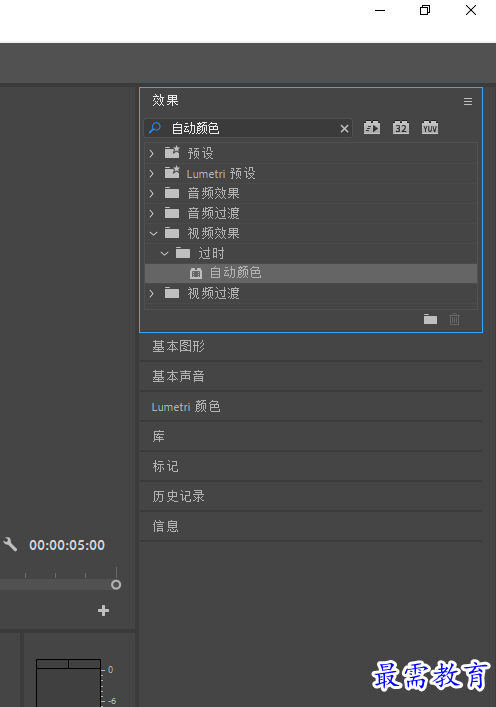Screen dimensions: 496x707
Task: Restore down the application window
Action: point(425,10)
